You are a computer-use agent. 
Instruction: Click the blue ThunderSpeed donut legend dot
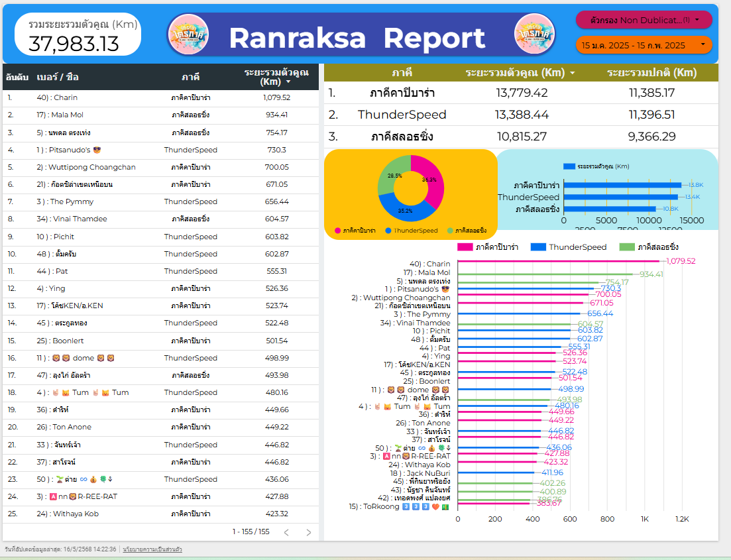pos(388,231)
